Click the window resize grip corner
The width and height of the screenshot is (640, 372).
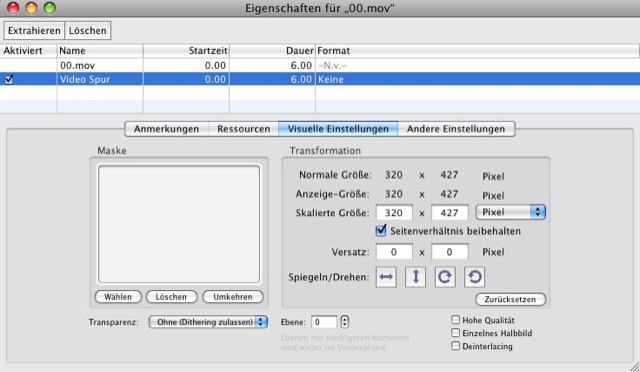coord(634,366)
